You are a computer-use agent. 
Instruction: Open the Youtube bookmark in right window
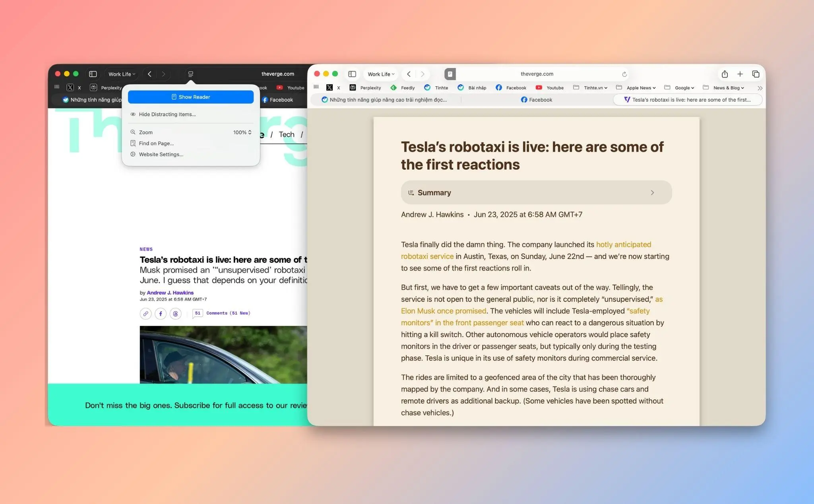pos(549,87)
